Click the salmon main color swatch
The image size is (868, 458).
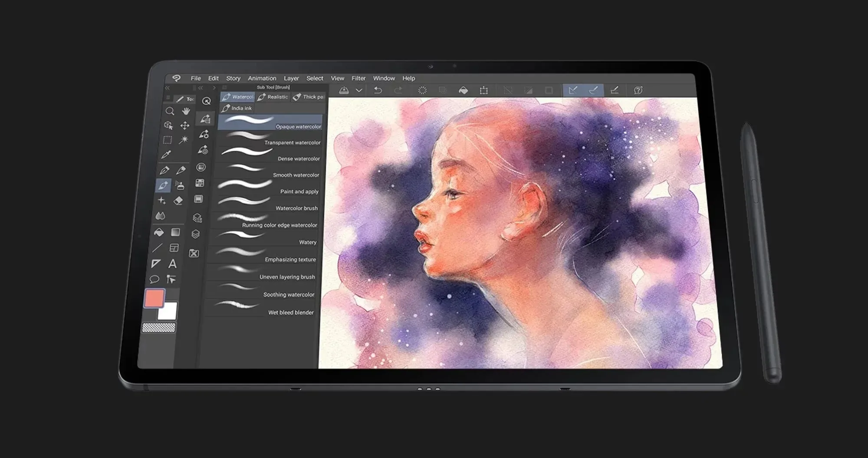click(154, 298)
